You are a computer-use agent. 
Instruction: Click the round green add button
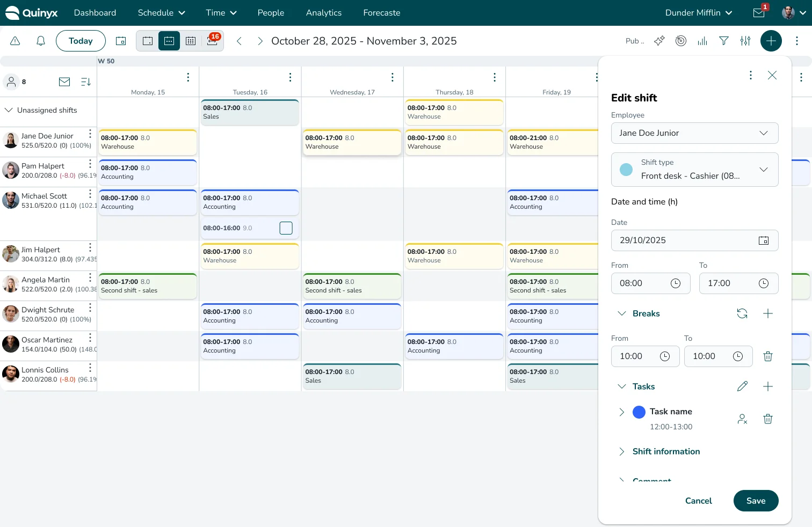click(771, 41)
